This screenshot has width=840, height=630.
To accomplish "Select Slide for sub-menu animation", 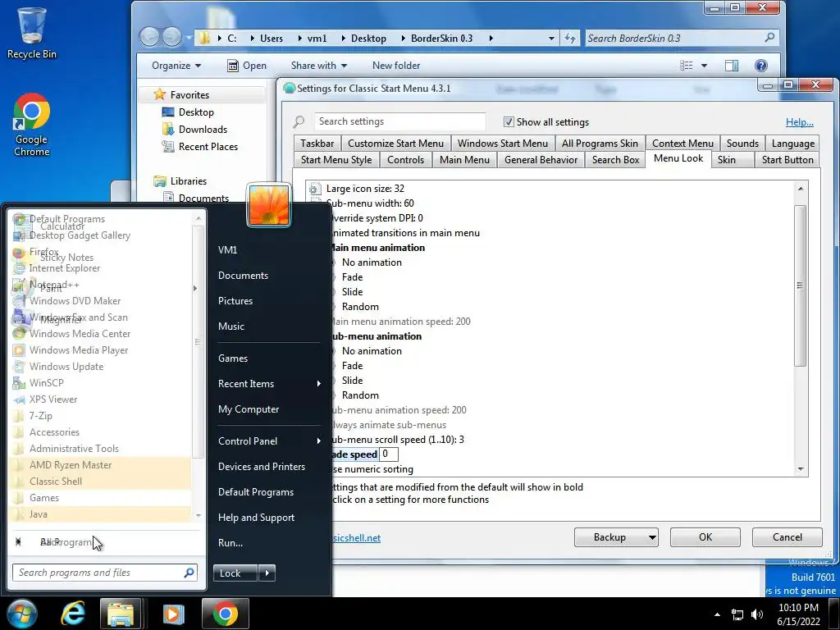I will [352, 381].
